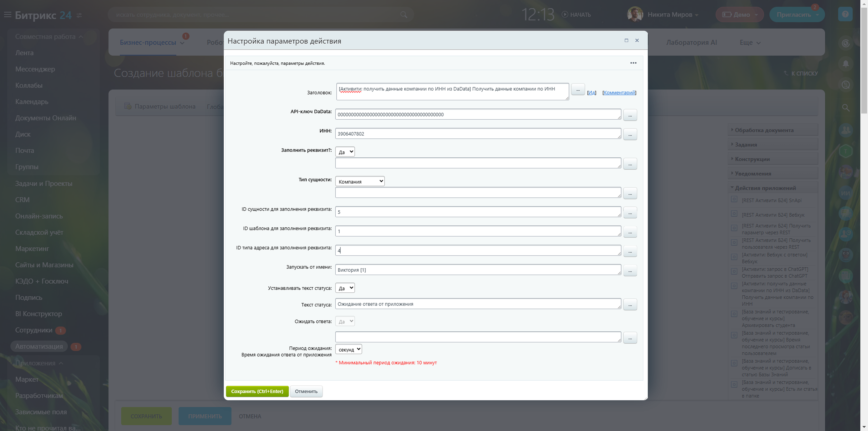Open value picker next to ИНН field

click(x=630, y=135)
